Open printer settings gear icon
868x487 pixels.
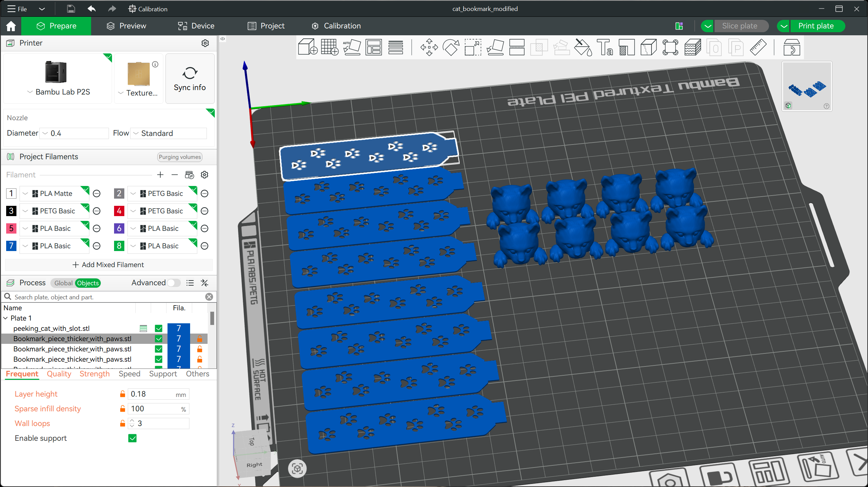click(205, 43)
